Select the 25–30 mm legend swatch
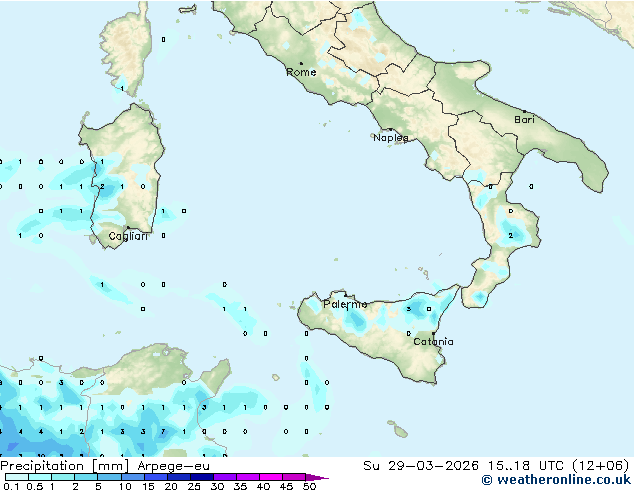The width and height of the screenshot is (634, 490). point(201,477)
